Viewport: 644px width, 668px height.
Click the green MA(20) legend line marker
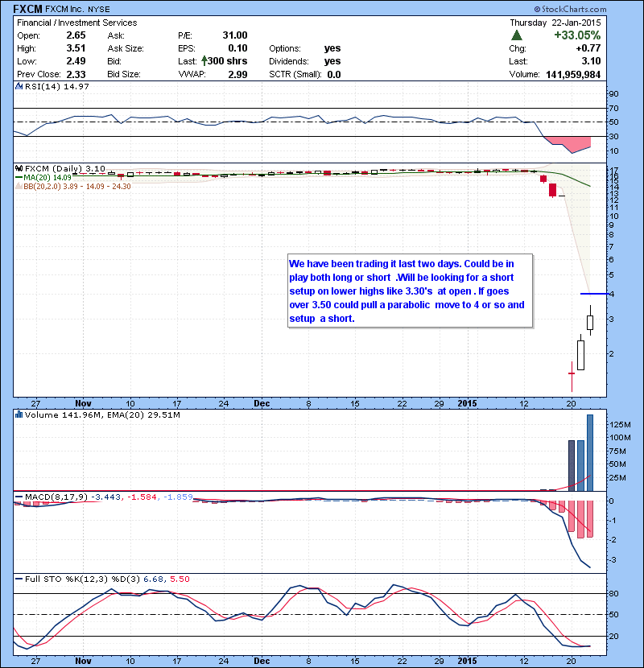19,177
